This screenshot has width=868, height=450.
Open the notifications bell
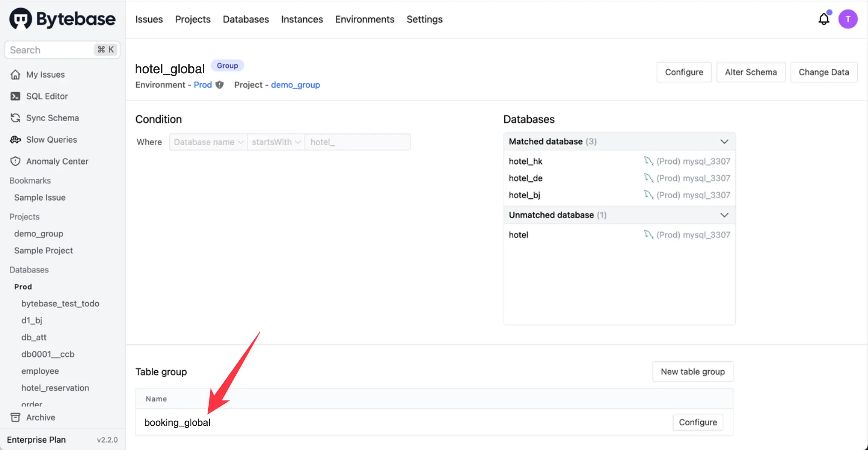[824, 19]
